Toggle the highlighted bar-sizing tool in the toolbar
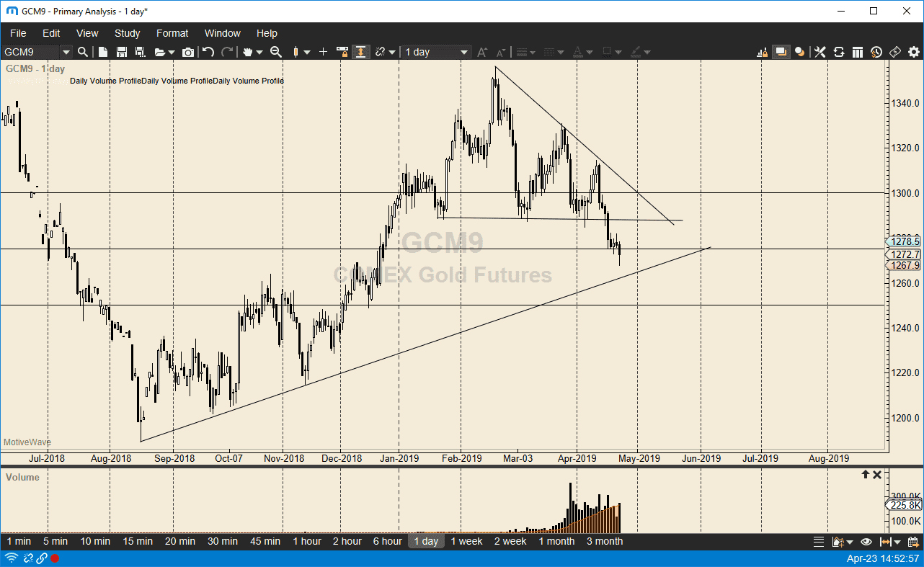The image size is (924, 567). coord(361,52)
